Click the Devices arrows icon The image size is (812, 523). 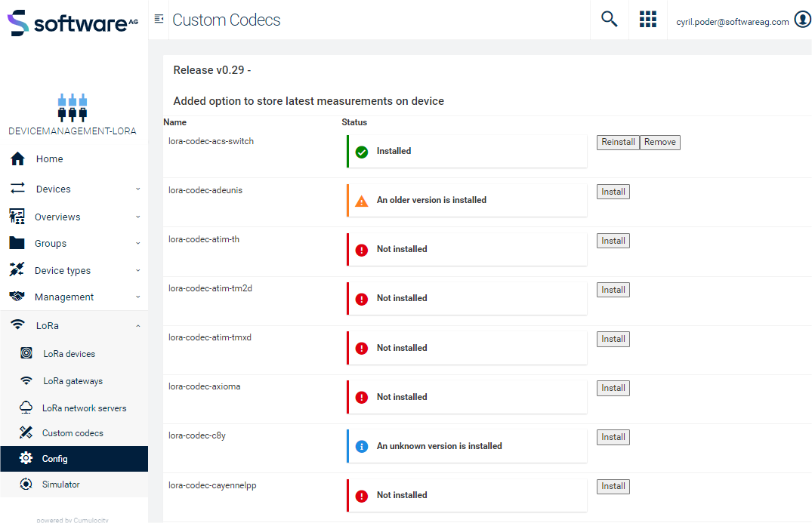point(17,188)
